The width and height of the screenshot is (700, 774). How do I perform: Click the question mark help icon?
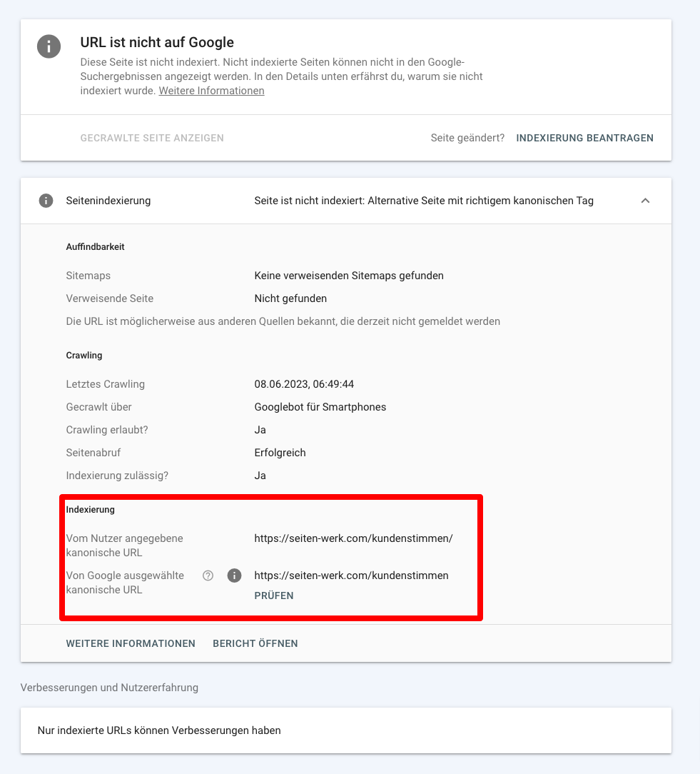point(208,576)
